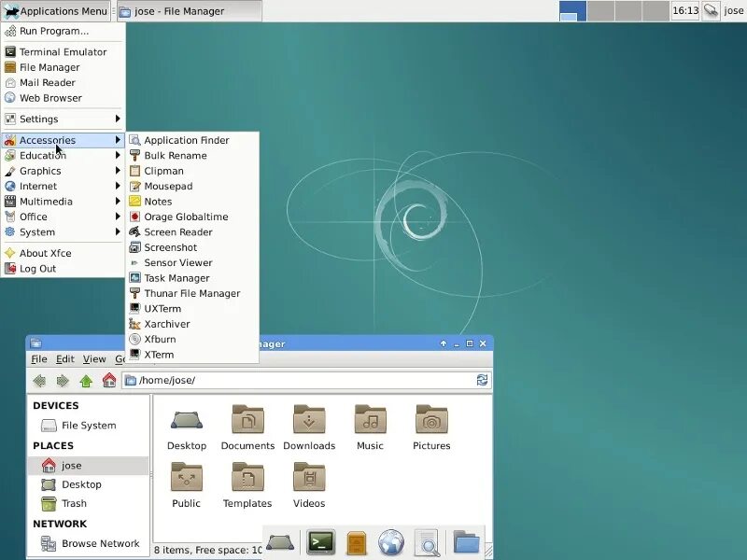Open View menu in file manager
Screen dimensions: 747x560
(x=94, y=359)
